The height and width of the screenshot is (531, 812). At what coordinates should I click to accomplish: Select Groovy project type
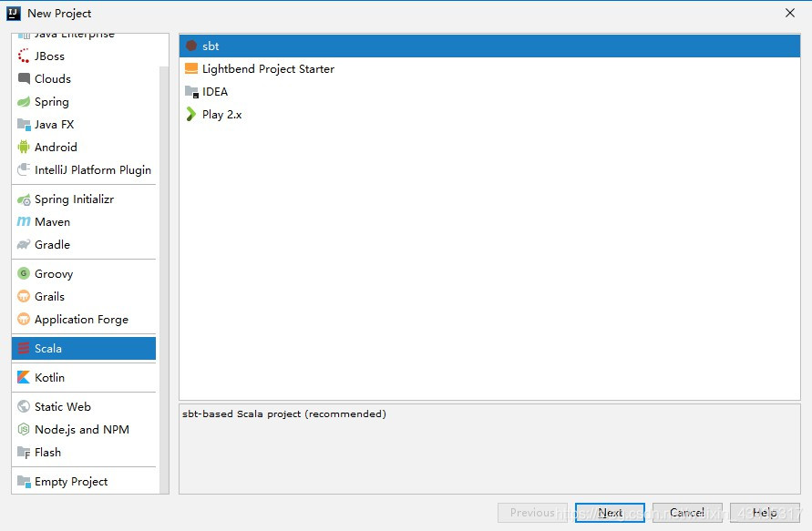(x=84, y=273)
